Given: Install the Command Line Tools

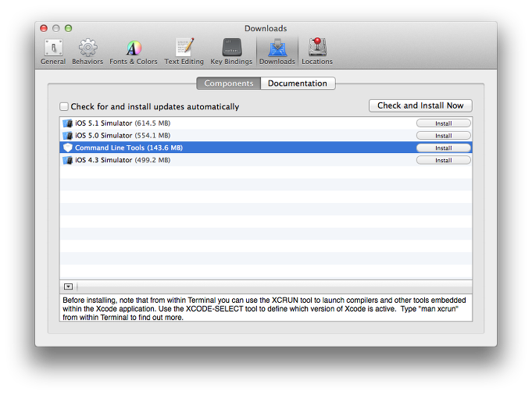Looking at the screenshot, I should pos(444,148).
